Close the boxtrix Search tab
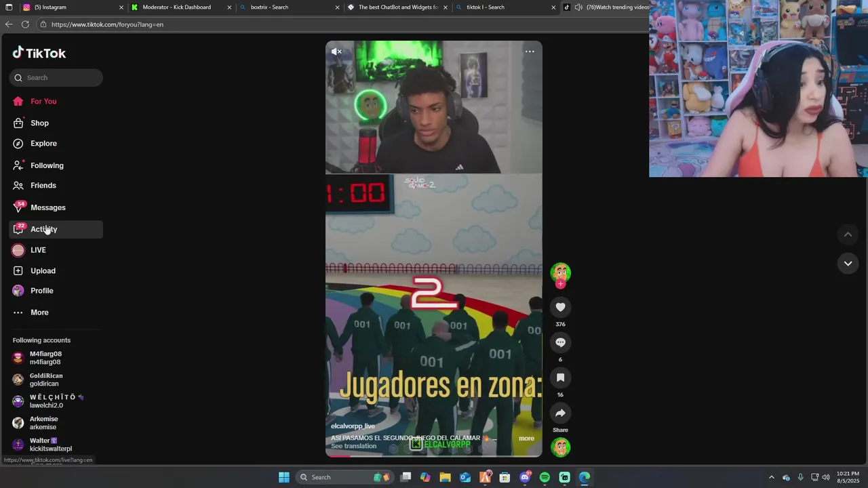 (338, 7)
